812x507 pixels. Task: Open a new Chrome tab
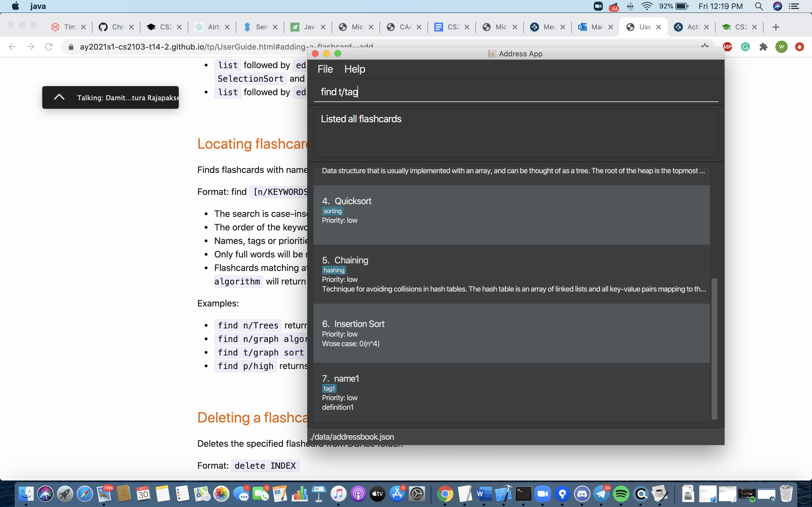point(775,27)
